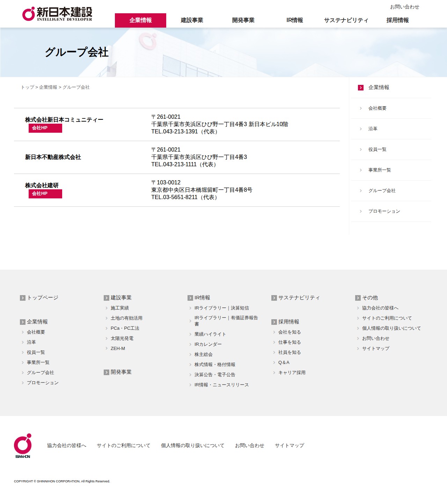Click 施工実績 in the footer sitemap

pos(120,308)
